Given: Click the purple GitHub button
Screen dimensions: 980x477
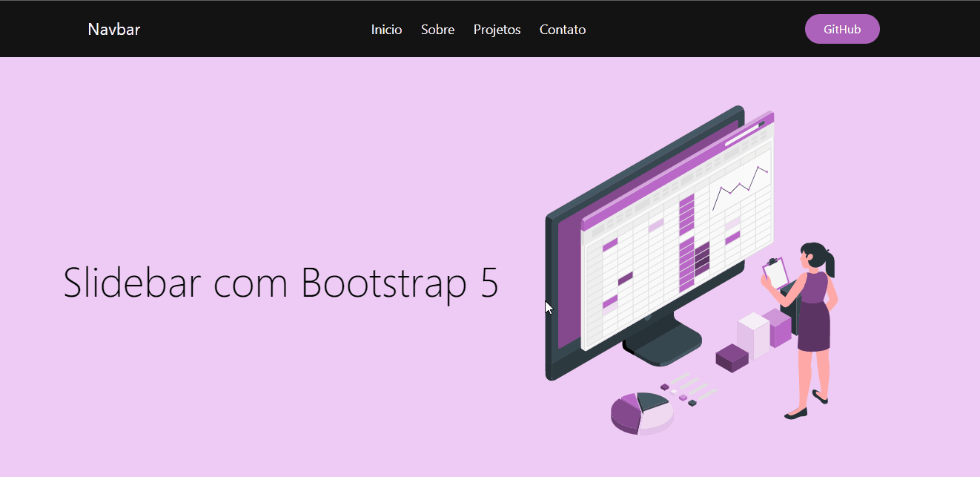Looking at the screenshot, I should point(842,29).
